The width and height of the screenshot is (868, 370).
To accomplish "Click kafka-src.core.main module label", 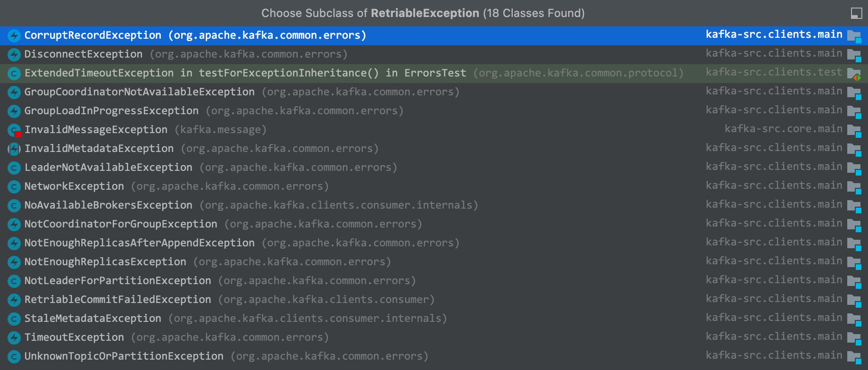I will coord(784,129).
